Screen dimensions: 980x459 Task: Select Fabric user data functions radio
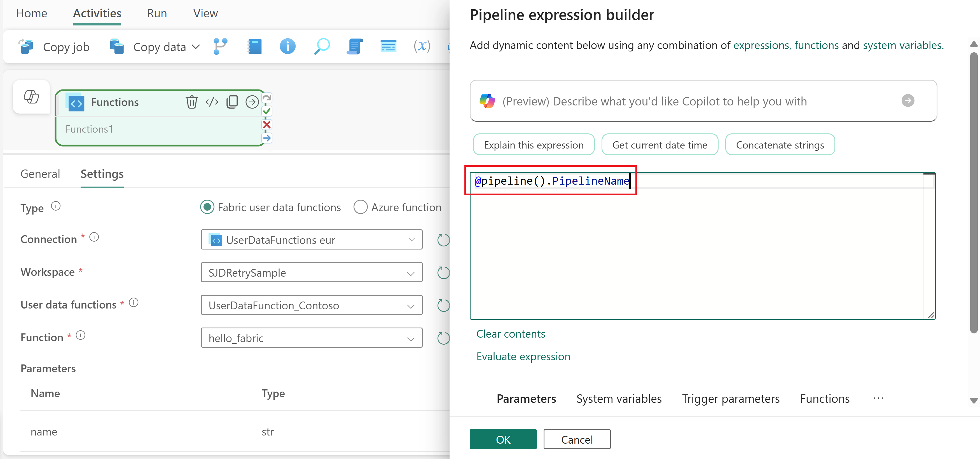207,207
